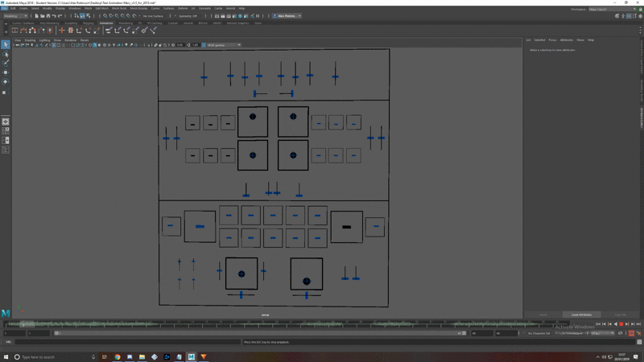Image resolution: width=644 pixels, height=362 pixels.
Task: Open the viewport Shading panel menu
Action: (x=30, y=40)
